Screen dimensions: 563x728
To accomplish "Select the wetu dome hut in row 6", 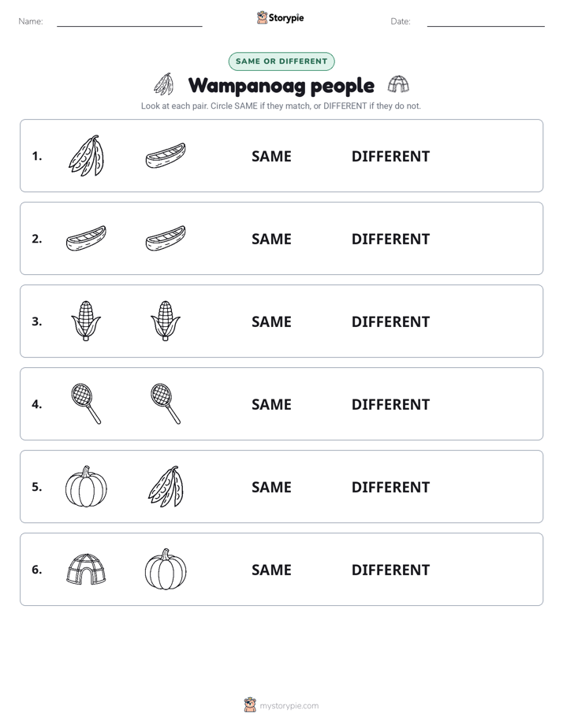I will (x=86, y=569).
